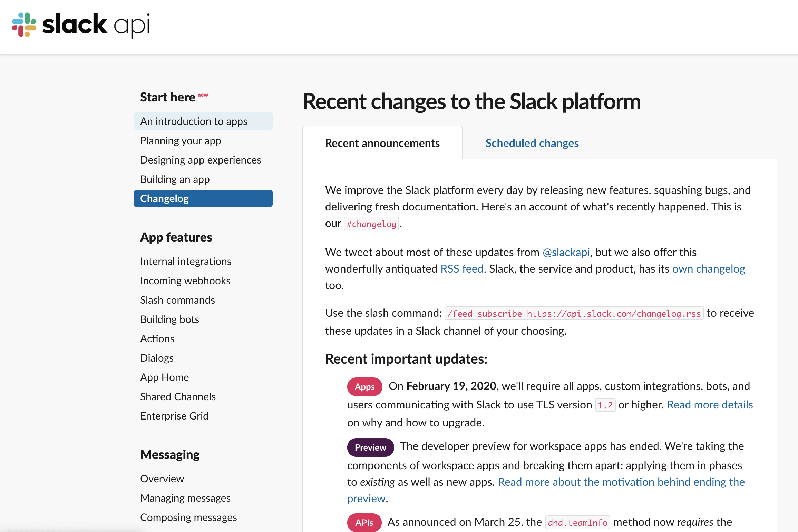Open 'Enterprise Grid' sidebar link
798x532 pixels.
174,416
